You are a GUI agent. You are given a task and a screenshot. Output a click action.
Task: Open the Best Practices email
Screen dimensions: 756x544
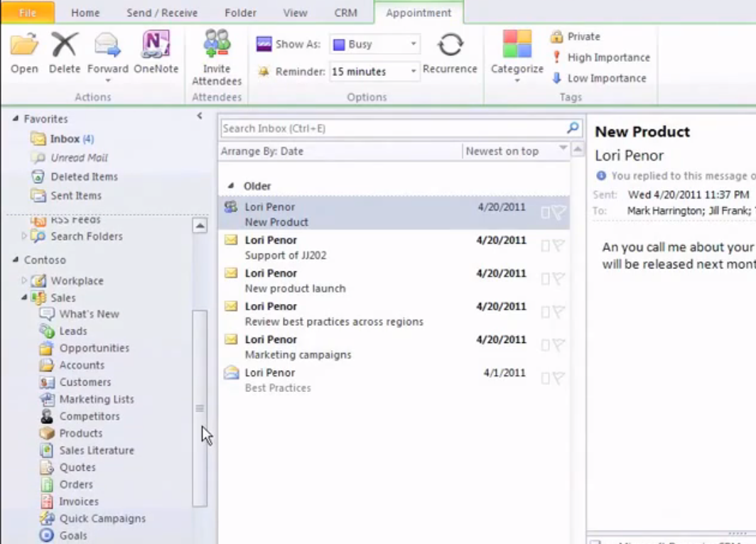point(394,379)
